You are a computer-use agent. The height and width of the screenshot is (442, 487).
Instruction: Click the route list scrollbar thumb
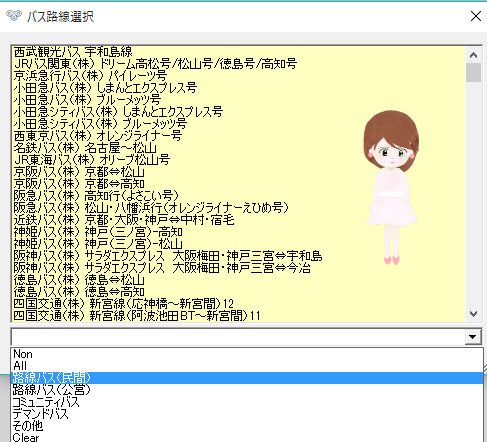473,72
